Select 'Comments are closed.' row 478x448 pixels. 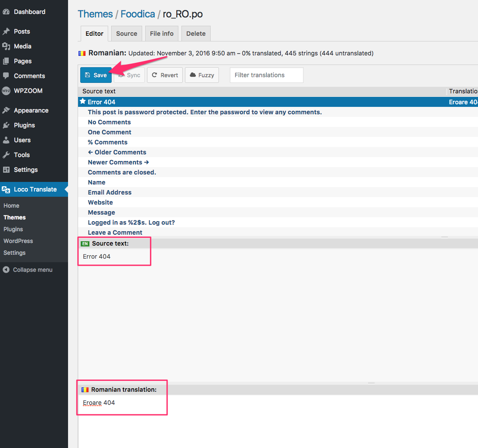click(x=278, y=172)
